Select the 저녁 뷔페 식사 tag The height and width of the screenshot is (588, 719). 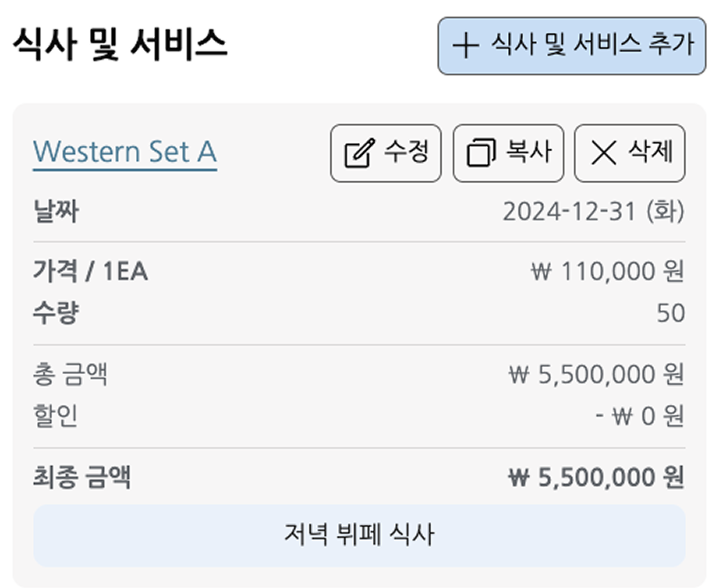coord(359,535)
